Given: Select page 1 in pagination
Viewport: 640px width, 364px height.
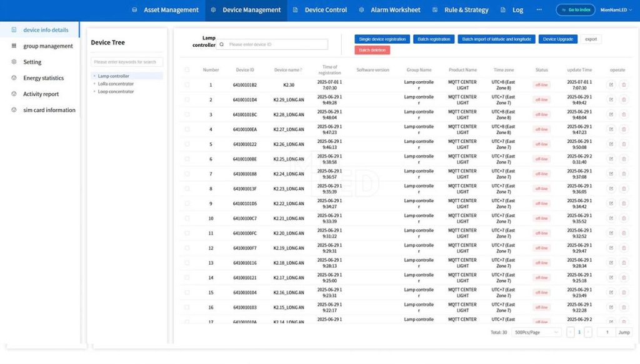Looking at the screenshot, I should point(579,332).
